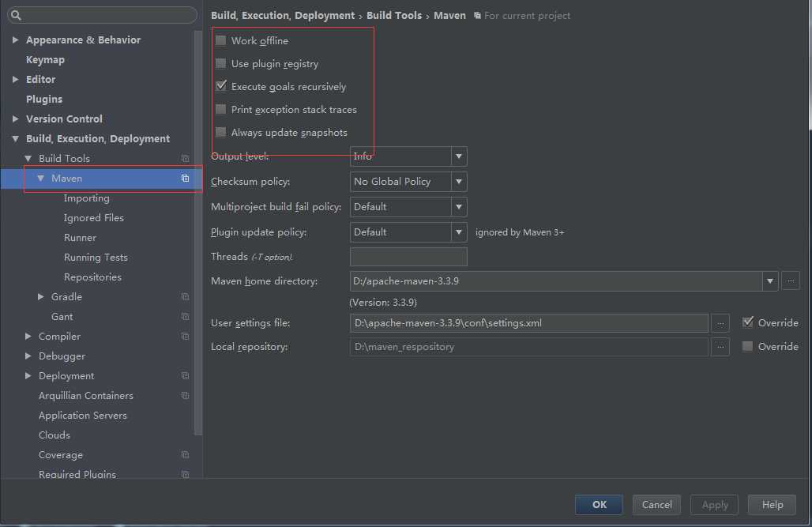Image resolution: width=812 pixels, height=527 pixels.
Task: Click the Threads input field
Action: [408, 257]
